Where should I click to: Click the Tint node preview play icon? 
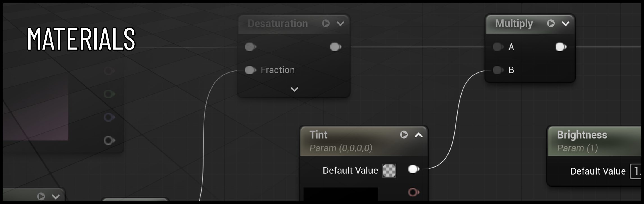click(x=404, y=135)
